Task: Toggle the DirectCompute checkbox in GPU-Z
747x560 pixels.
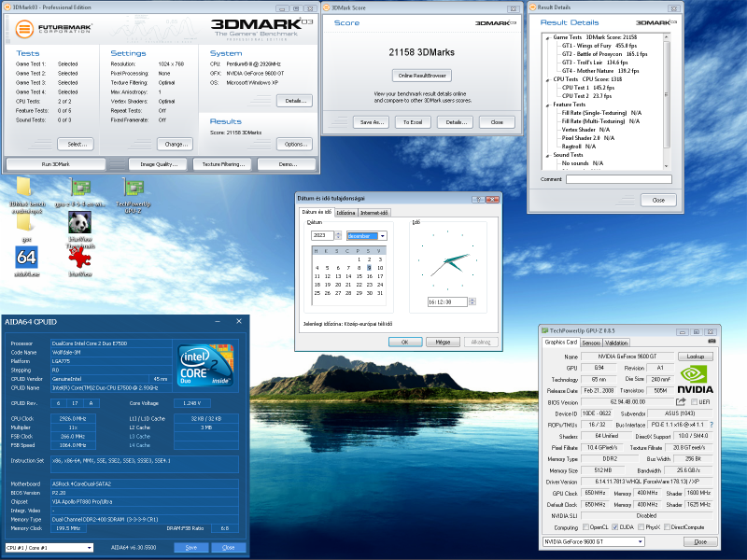Action: pyautogui.click(x=667, y=527)
